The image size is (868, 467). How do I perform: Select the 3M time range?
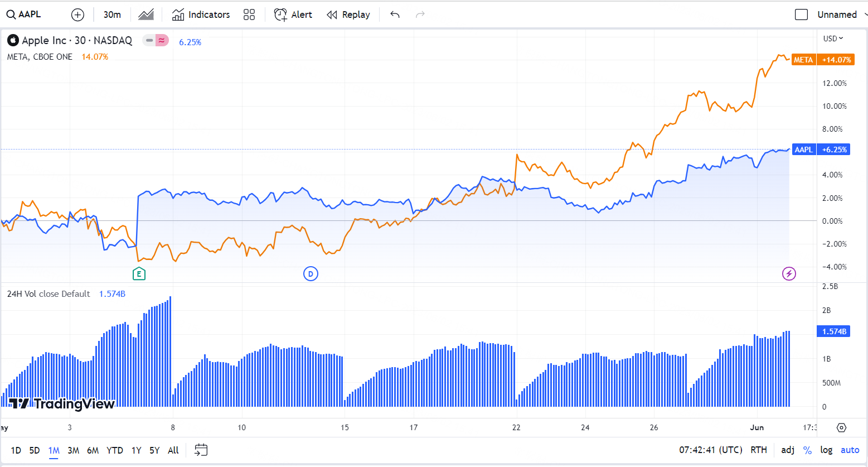[x=73, y=450]
